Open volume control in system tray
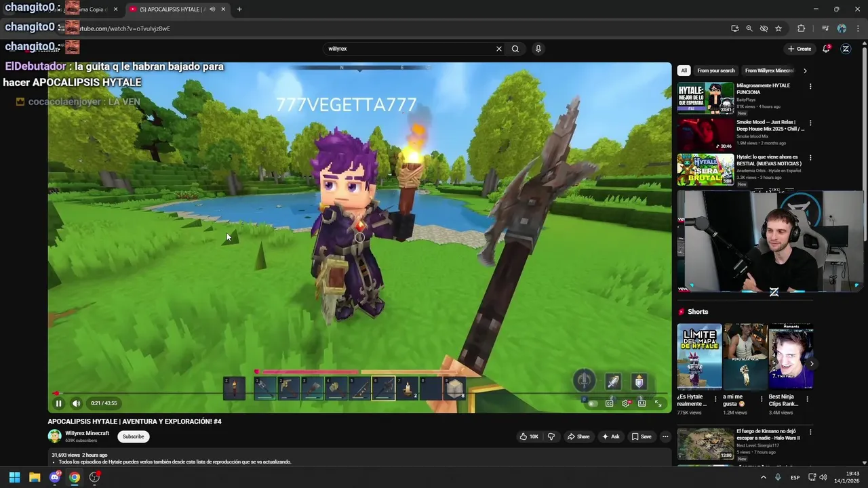Screen dimensions: 868x488 (823, 477)
